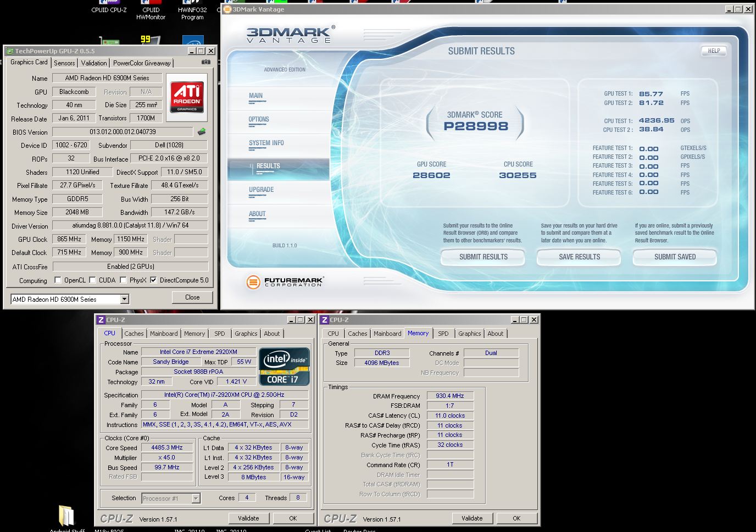Click the DRAM Frequency value 930.4 MHz

pyautogui.click(x=450, y=396)
